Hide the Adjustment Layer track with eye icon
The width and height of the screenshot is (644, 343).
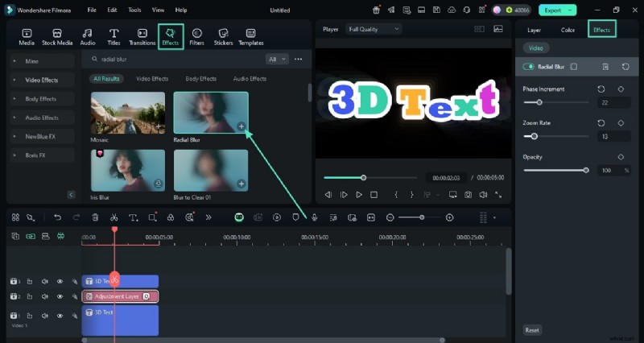(60, 297)
